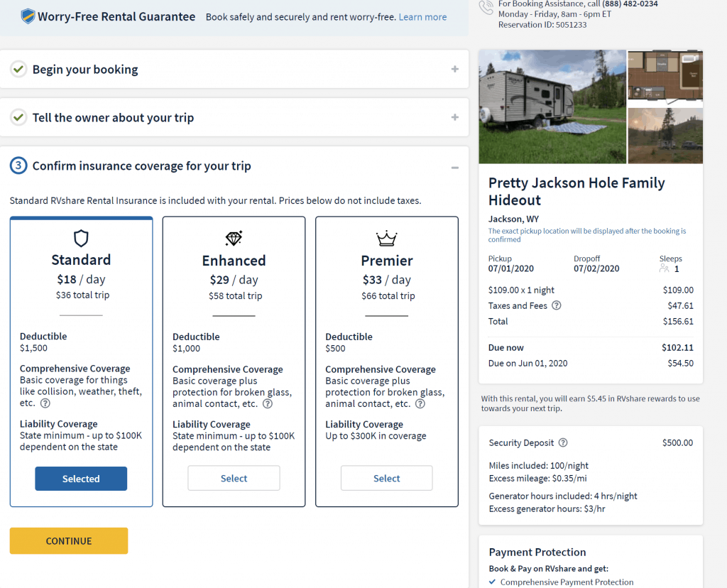Click the $33 / day price

(387, 280)
